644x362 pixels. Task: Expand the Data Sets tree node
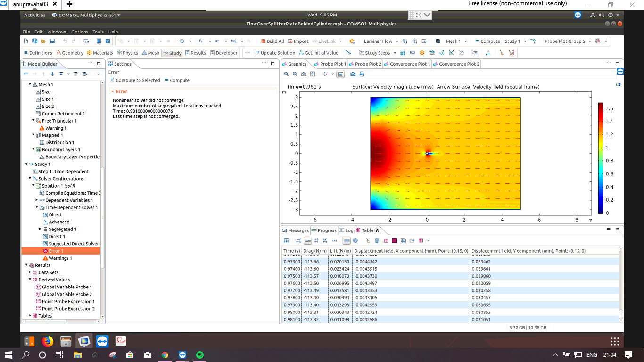(30, 272)
